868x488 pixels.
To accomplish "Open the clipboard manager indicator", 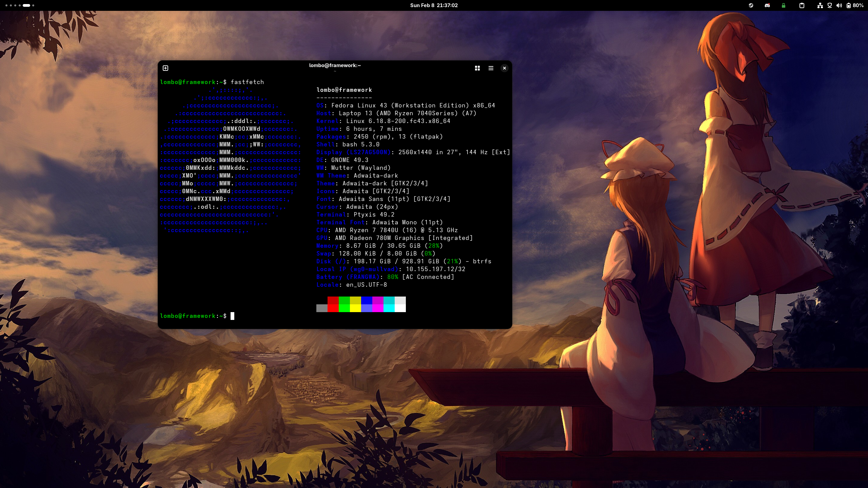I will pyautogui.click(x=802, y=5).
